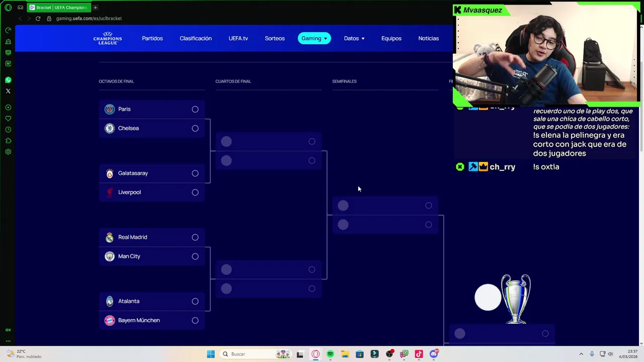The width and height of the screenshot is (644, 362).
Task: Select Galatasaray as round of 16 winner
Action: coord(195,173)
